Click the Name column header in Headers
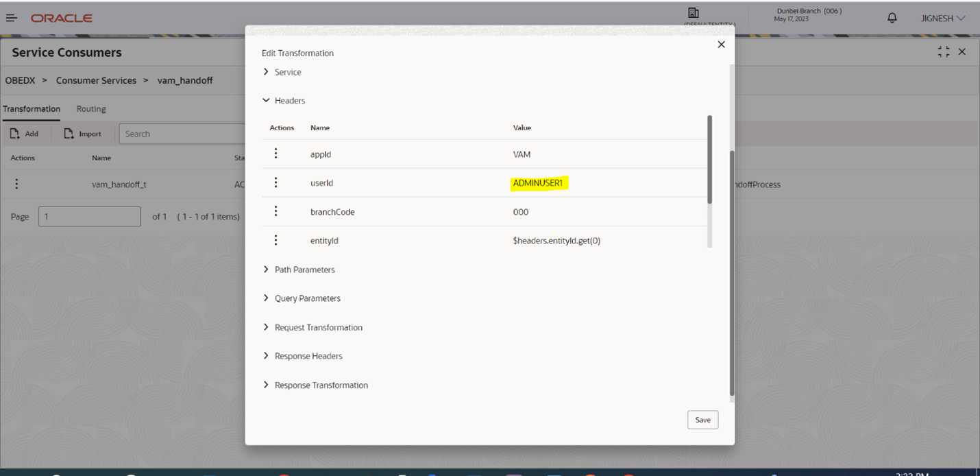This screenshot has width=980, height=476. click(x=320, y=128)
